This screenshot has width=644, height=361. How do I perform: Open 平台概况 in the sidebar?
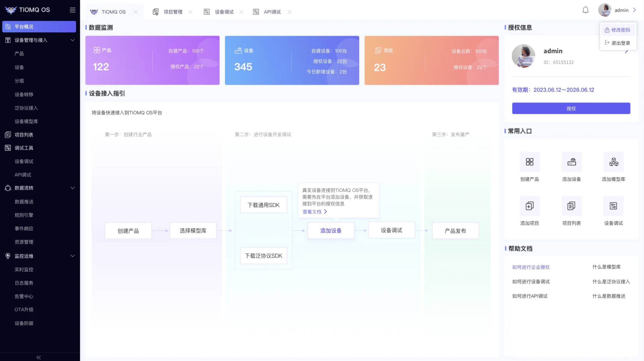39,27
